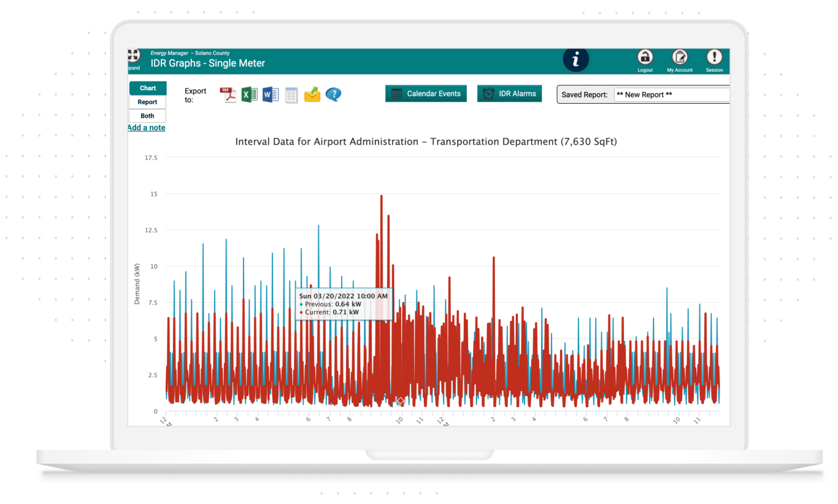Export the chart to PDF
838x504 pixels.
click(x=228, y=94)
